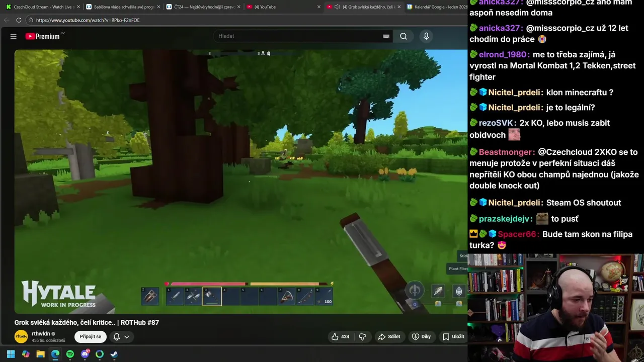Switch to the Kalendář Google tab

point(437,7)
